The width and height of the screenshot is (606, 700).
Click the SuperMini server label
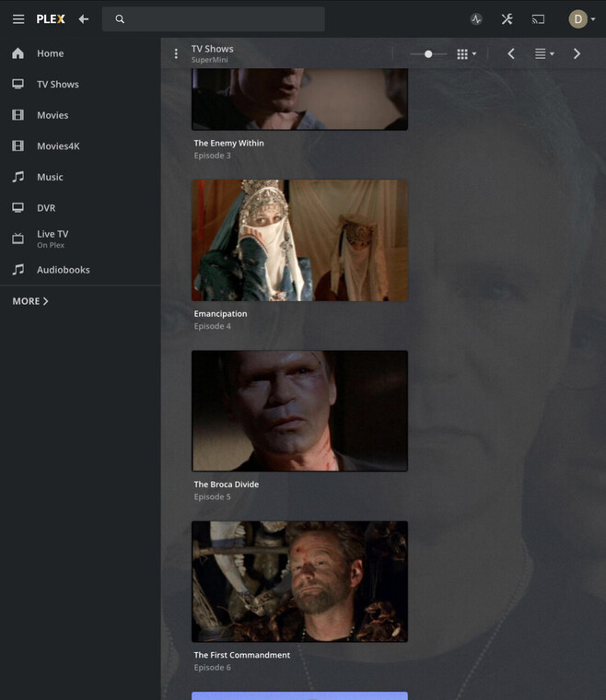(x=210, y=60)
